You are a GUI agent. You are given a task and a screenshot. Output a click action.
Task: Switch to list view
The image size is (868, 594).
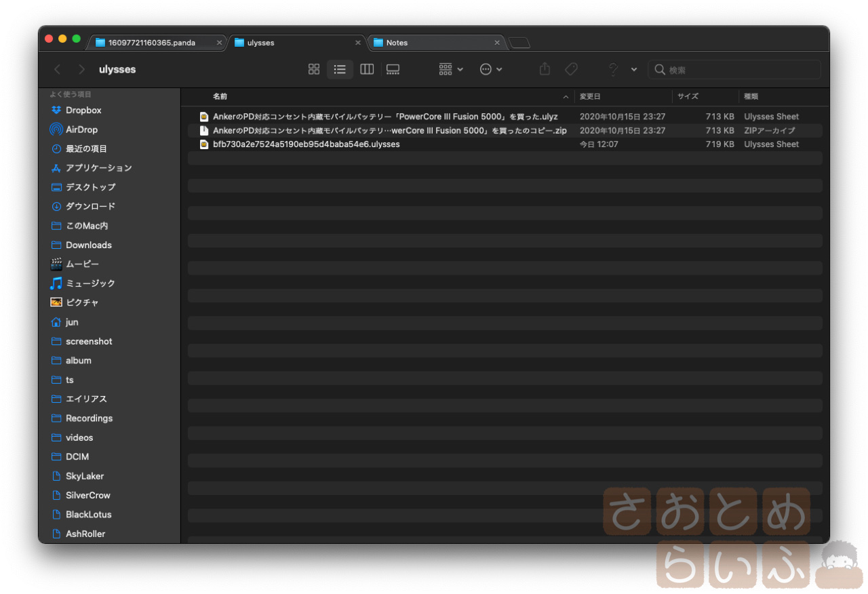click(340, 69)
